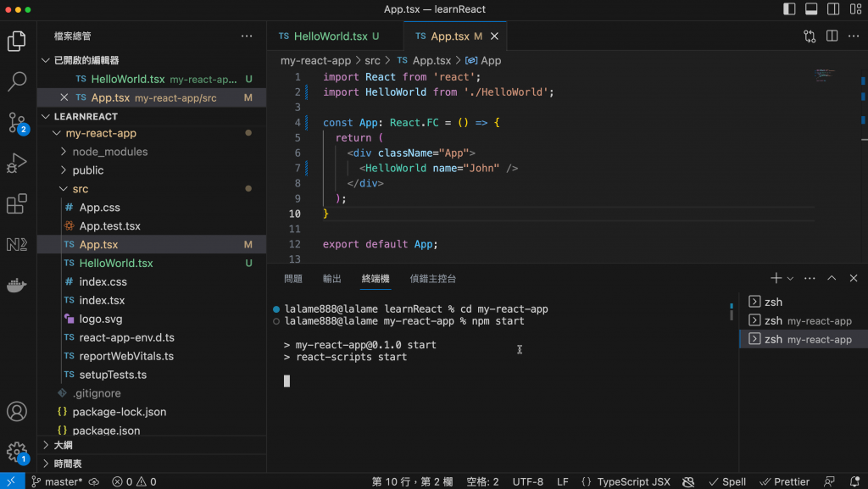Image resolution: width=868 pixels, height=489 pixels.
Task: Open changes compare icon in editor toolbar
Action: point(810,36)
